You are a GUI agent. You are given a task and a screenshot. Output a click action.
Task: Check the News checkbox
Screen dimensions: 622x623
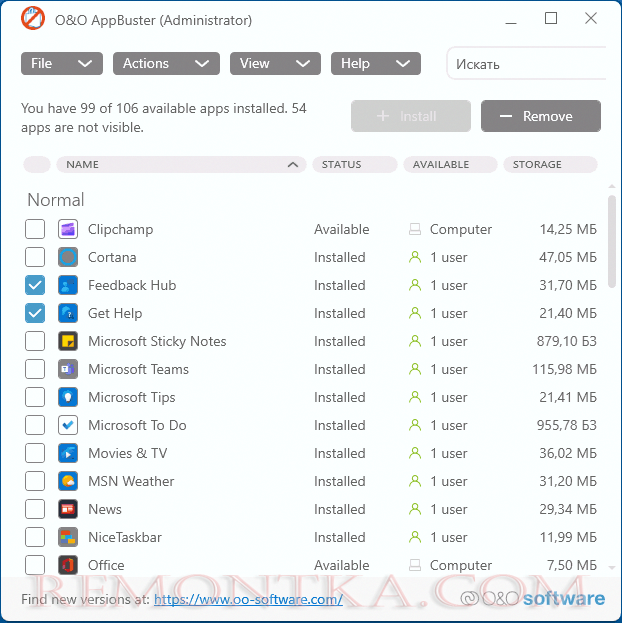coord(35,509)
